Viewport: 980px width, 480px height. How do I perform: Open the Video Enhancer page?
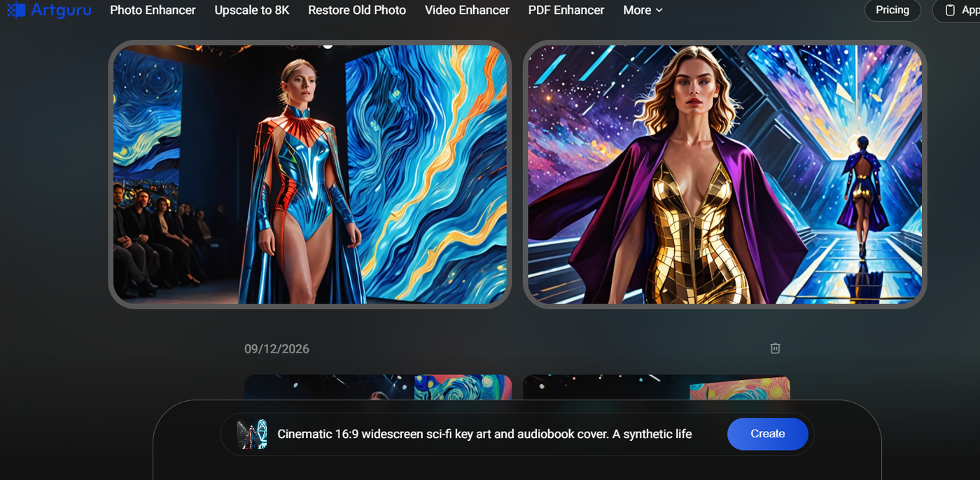[467, 10]
